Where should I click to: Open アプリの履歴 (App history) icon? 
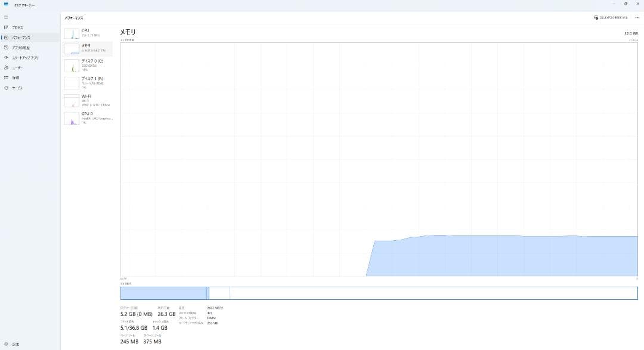(6, 48)
